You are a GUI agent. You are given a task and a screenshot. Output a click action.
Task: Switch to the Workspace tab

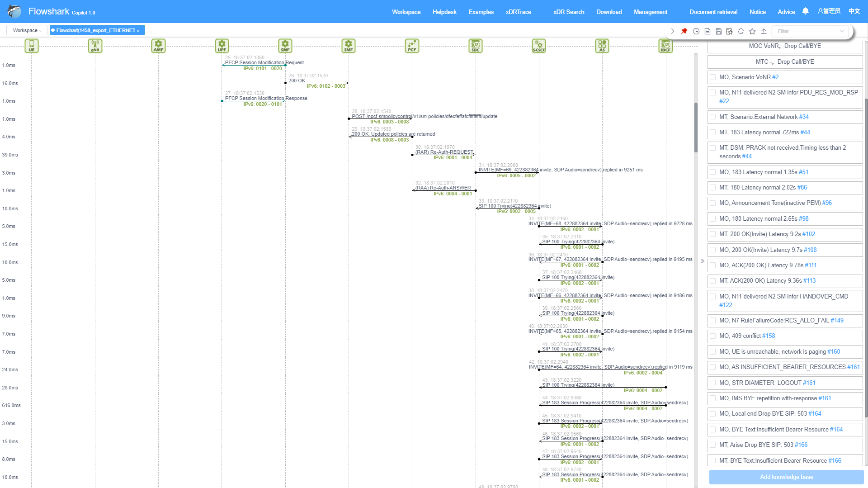(x=25, y=30)
